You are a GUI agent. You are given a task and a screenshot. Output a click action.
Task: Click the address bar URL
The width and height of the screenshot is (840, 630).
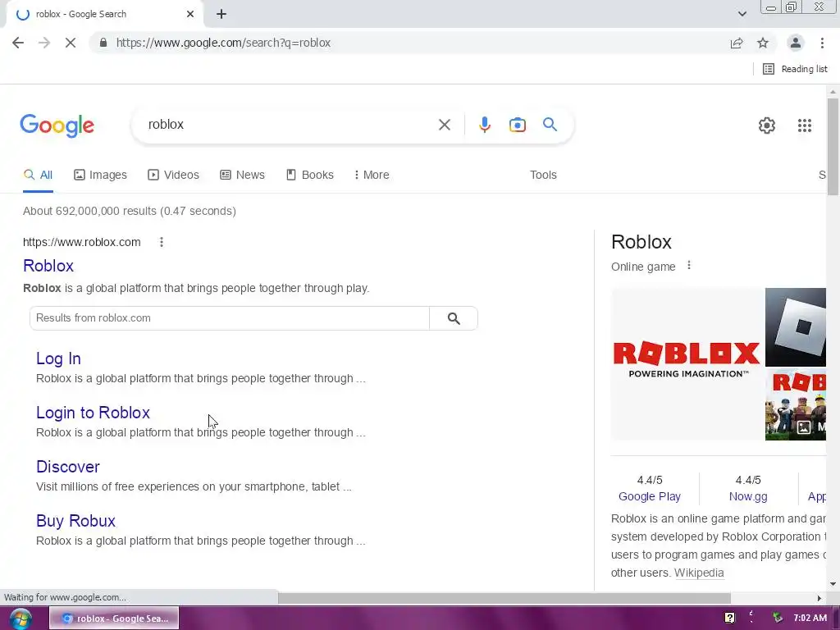tap(223, 43)
